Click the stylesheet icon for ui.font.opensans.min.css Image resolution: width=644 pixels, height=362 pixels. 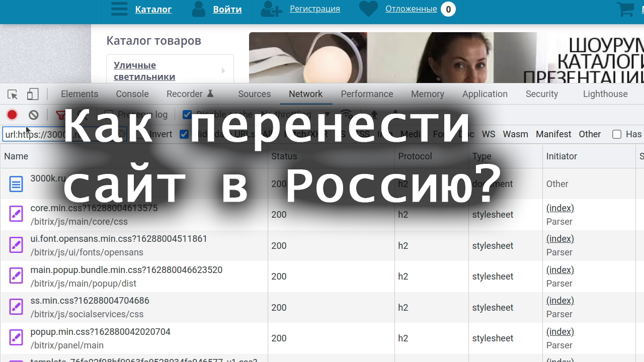16,245
